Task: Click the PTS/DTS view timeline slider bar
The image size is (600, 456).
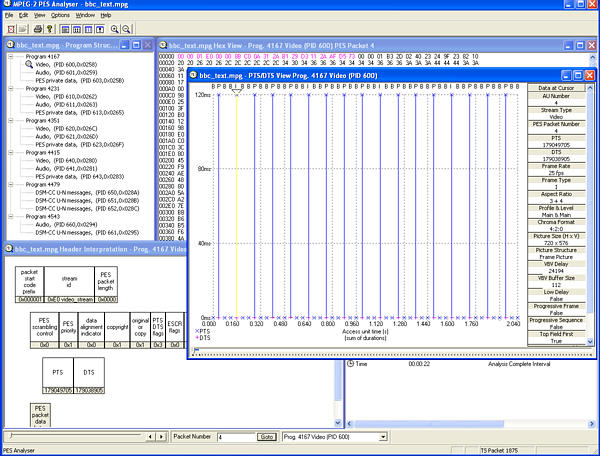Action: click(392, 352)
